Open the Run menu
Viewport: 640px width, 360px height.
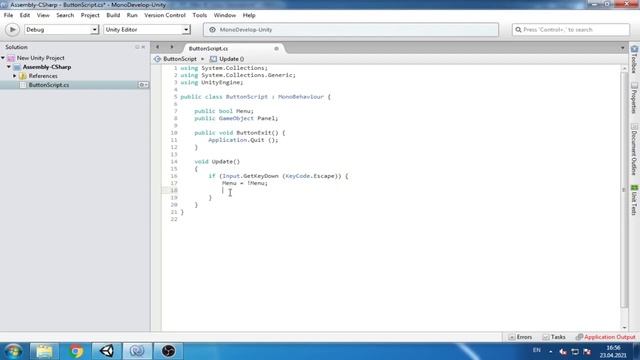pos(132,15)
